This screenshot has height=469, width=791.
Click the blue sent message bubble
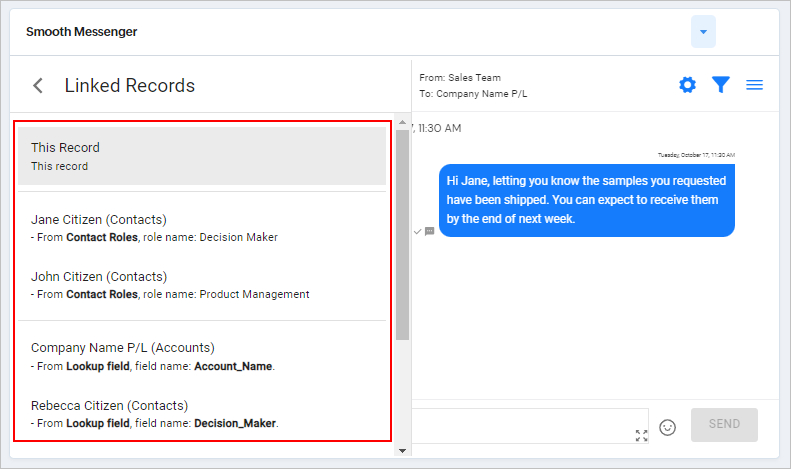pyautogui.click(x=587, y=200)
